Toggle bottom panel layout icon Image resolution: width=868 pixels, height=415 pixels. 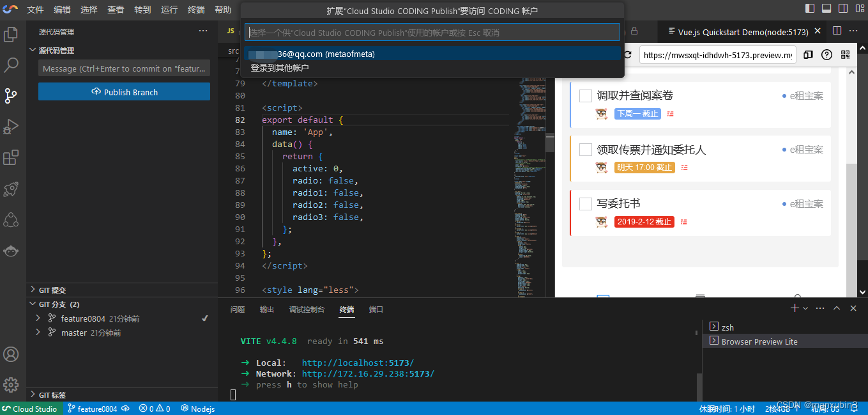[826, 9]
